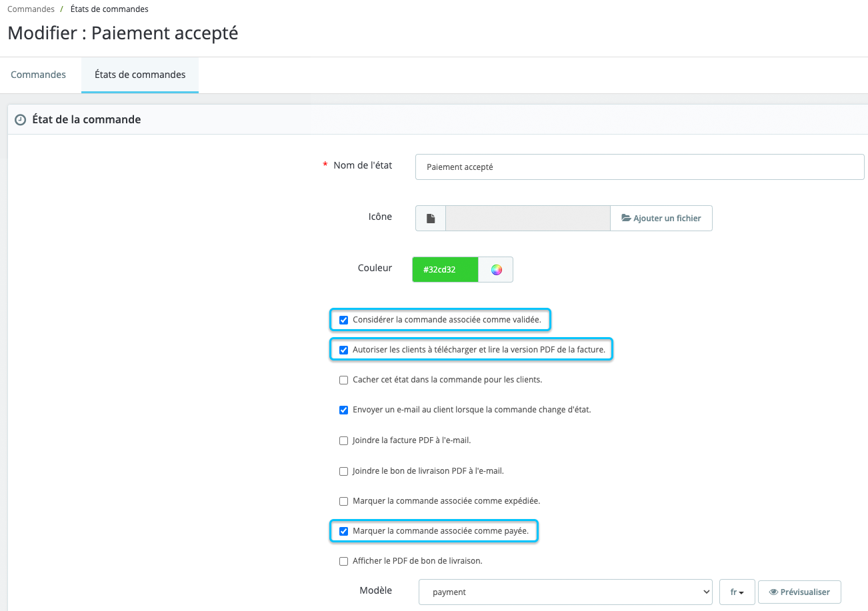Select the États de commandes tab

pyautogui.click(x=139, y=75)
